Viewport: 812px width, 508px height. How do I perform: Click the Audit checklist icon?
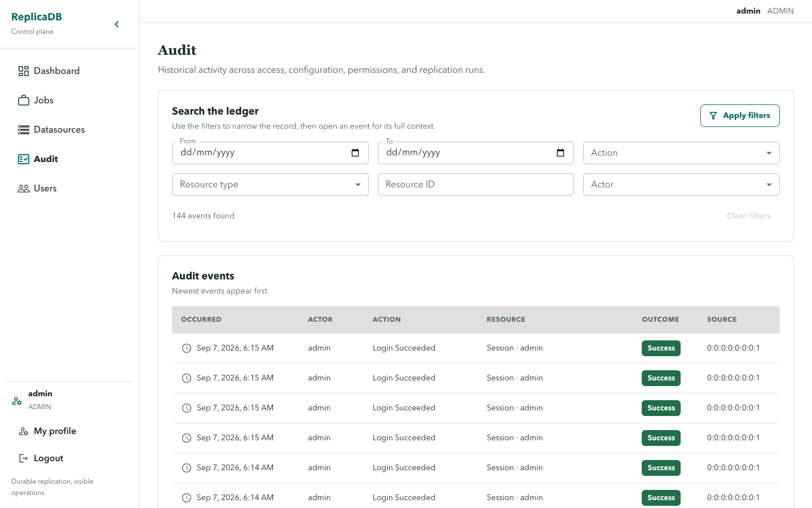pos(24,159)
